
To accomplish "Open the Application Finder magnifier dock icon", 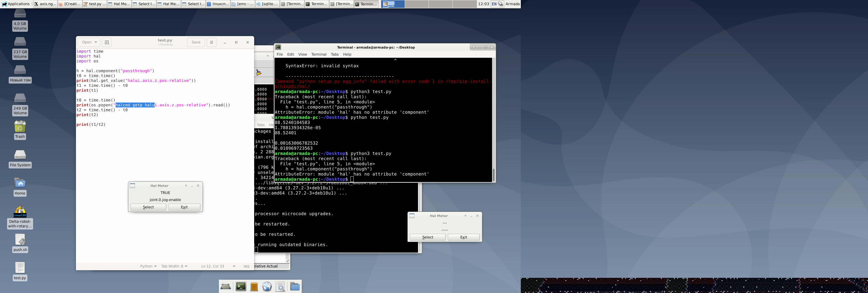I will point(280,286).
